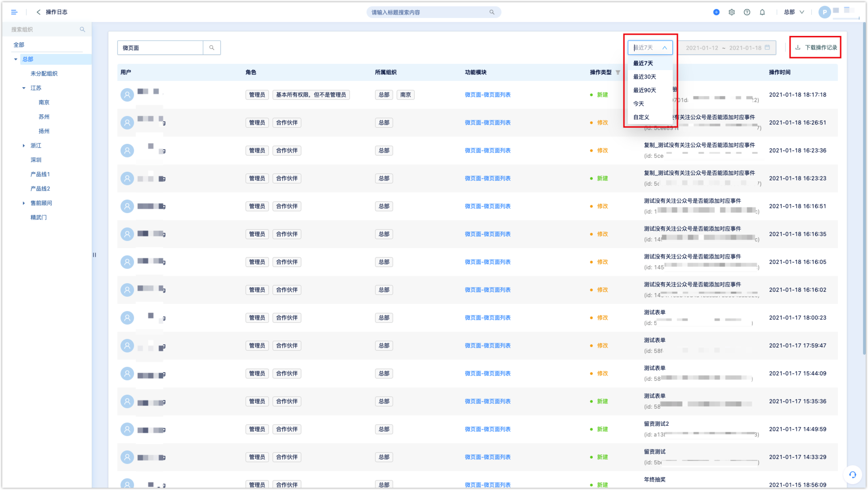Select 最近7天 option in dropdown

650,63
